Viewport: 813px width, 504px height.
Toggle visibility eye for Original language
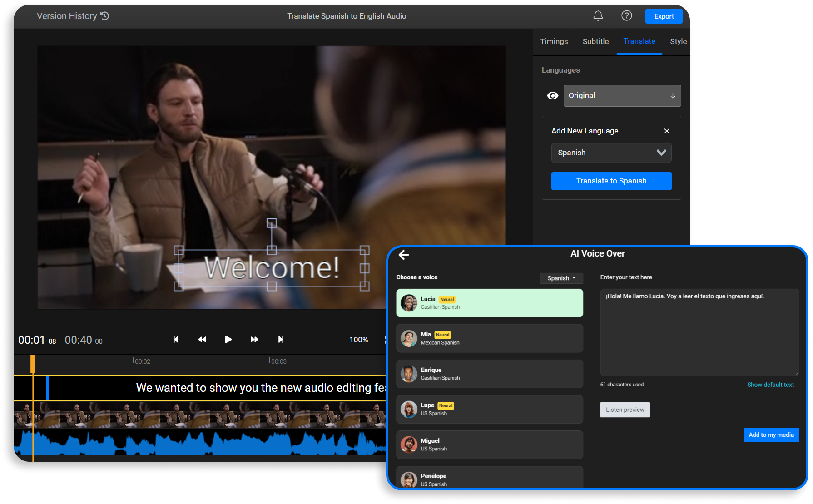coord(552,96)
